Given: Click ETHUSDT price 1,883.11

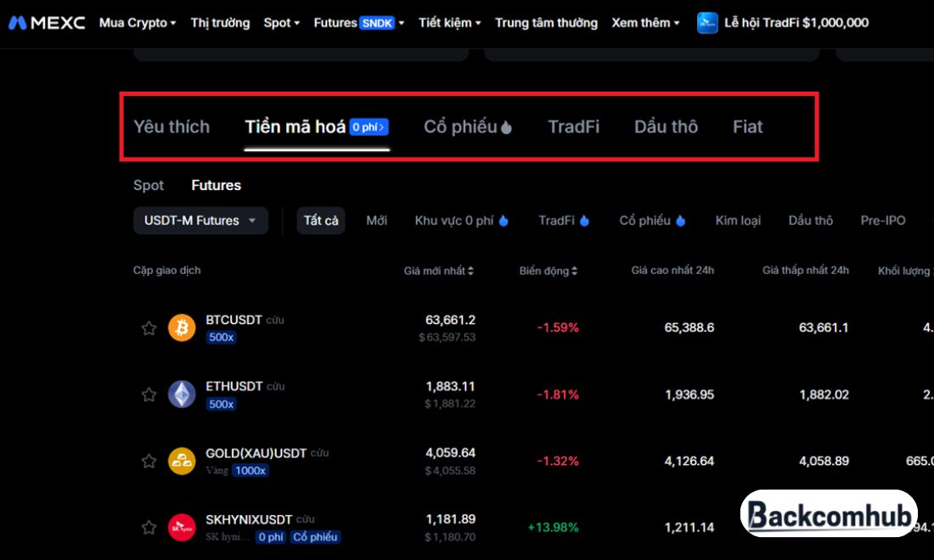Looking at the screenshot, I should (450, 387).
